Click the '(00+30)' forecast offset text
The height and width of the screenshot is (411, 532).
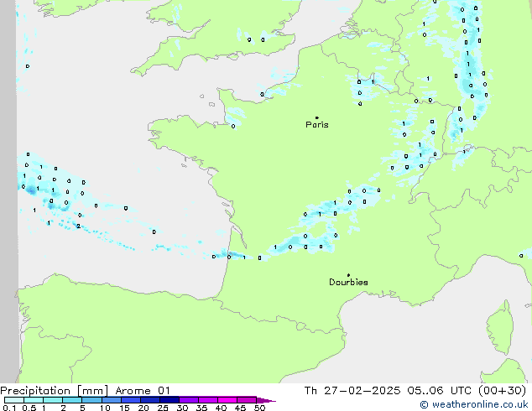(502, 391)
